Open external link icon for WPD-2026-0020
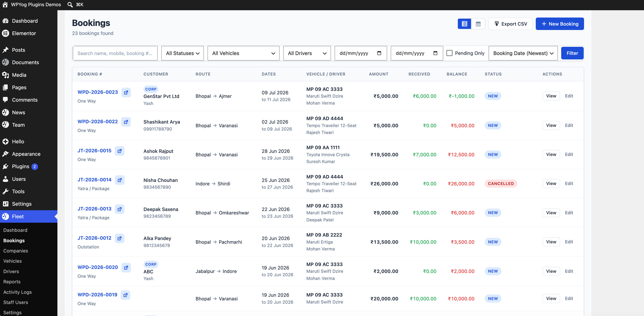The image size is (644, 316). pyautogui.click(x=126, y=267)
